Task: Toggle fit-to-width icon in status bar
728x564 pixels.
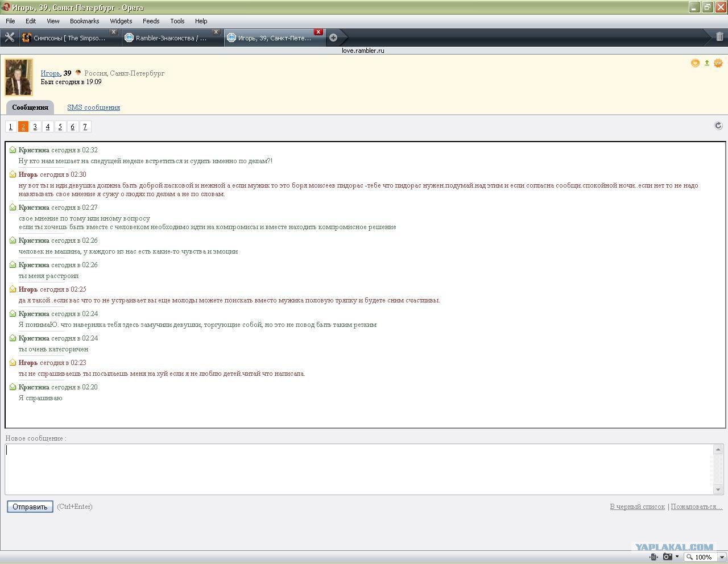Action: 654,557
